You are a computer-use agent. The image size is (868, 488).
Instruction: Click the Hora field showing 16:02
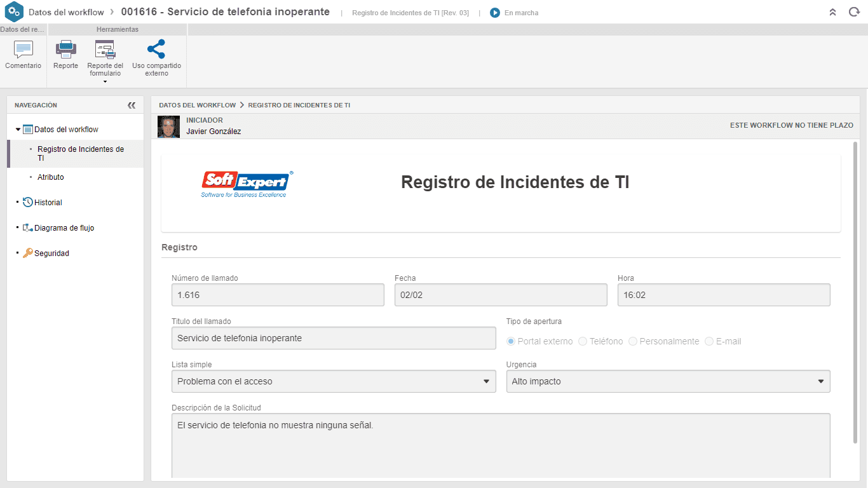click(x=724, y=295)
